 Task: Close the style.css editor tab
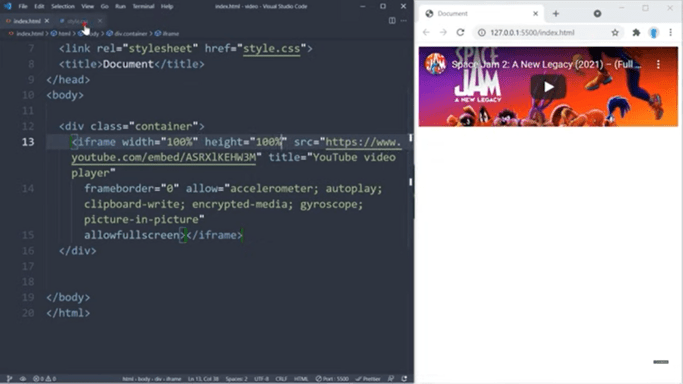pos(100,21)
